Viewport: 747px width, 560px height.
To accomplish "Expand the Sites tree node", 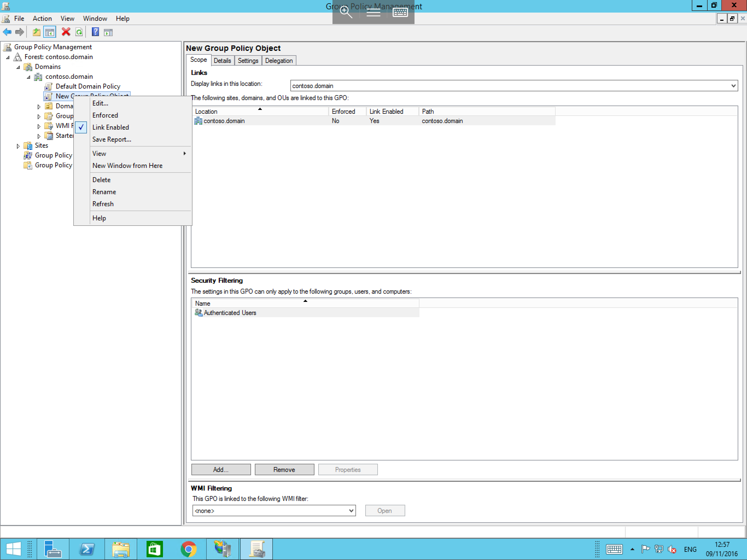I will (x=18, y=146).
